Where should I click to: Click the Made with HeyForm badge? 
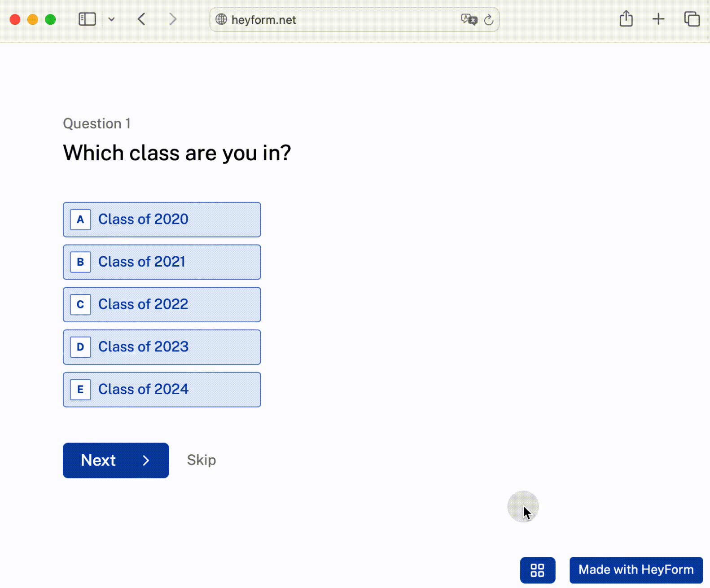636,570
